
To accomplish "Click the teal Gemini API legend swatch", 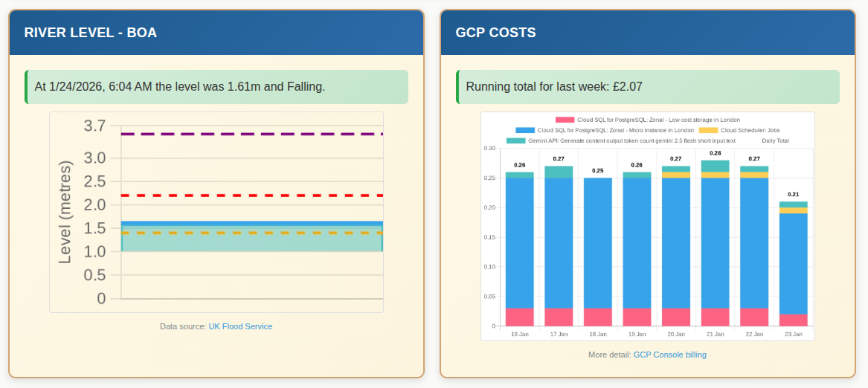I will [515, 140].
